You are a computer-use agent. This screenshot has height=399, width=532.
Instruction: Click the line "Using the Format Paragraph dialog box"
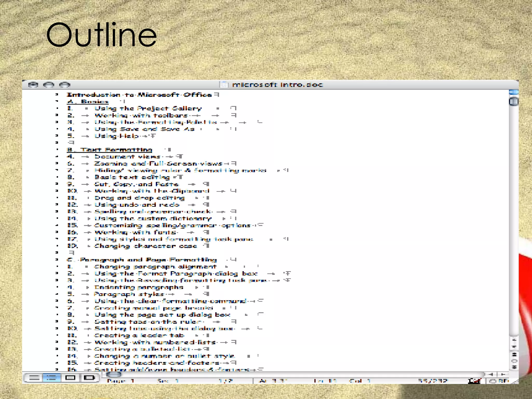[176, 274]
